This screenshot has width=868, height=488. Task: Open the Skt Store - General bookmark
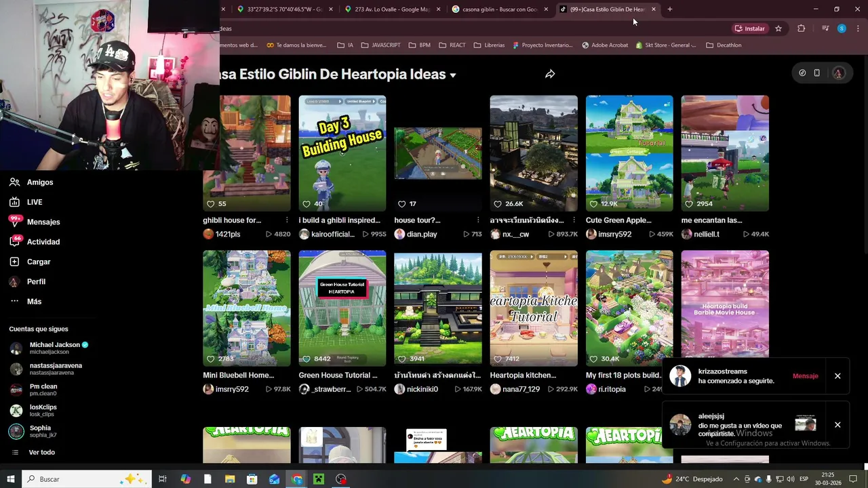click(666, 45)
